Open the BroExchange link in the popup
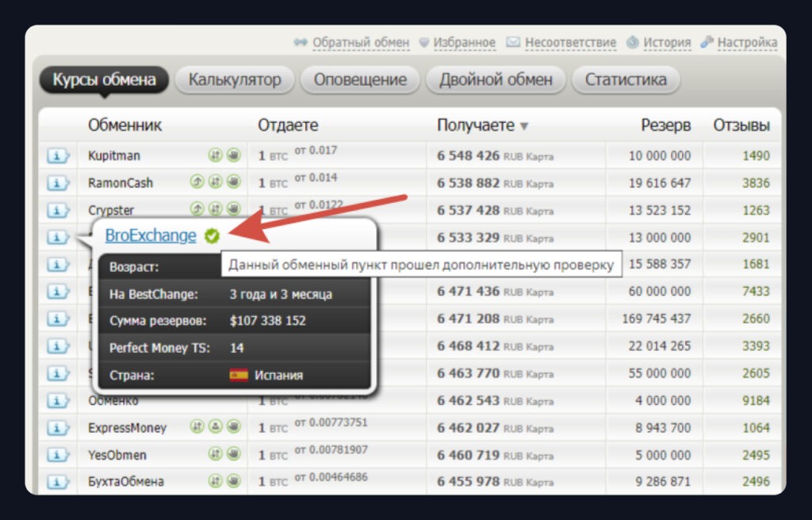Viewport: 812px width, 520px height. (150, 235)
